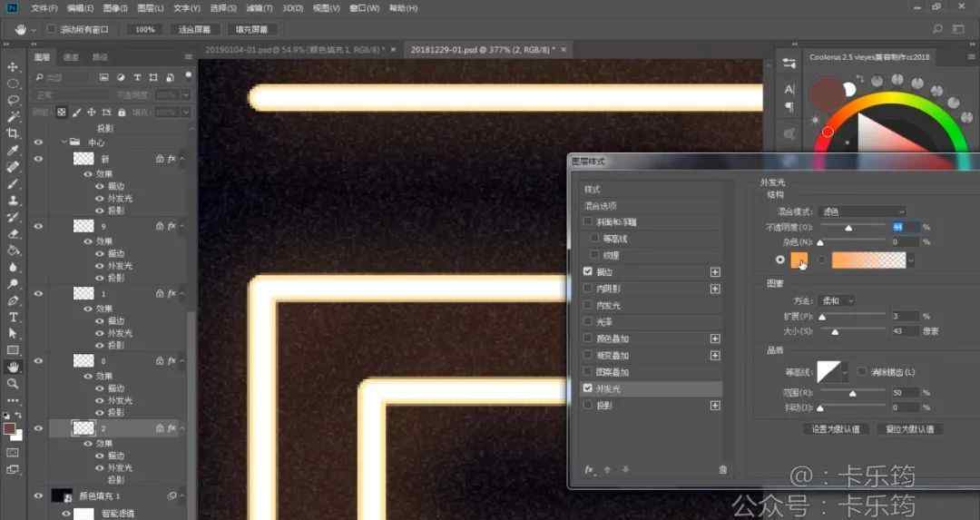
Task: Collapse effects arrow on layer 1
Action: 181,294
